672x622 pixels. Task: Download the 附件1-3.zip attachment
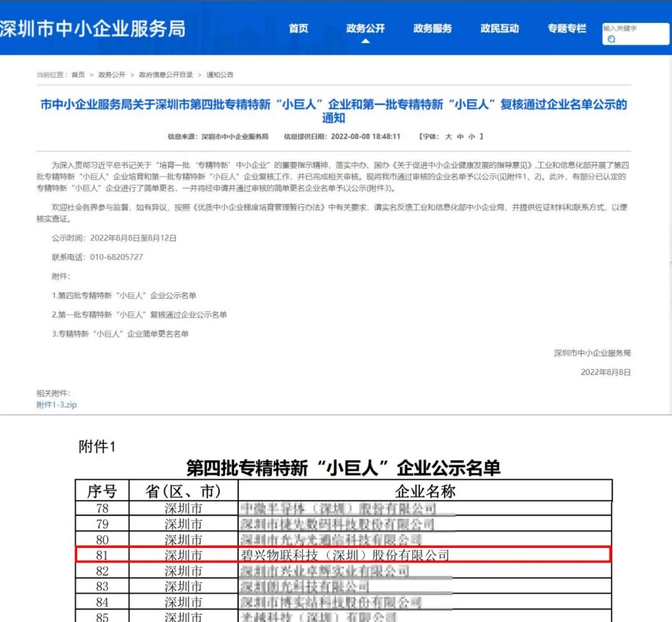[57, 404]
